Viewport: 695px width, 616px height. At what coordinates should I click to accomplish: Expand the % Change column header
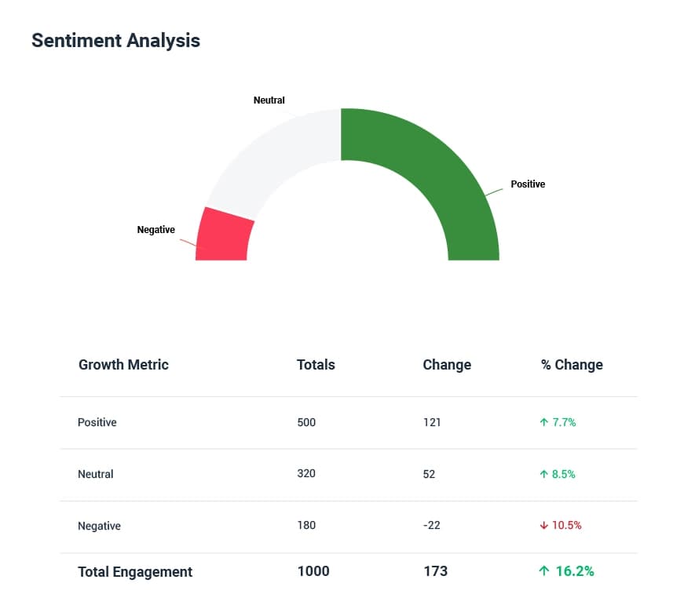(571, 365)
